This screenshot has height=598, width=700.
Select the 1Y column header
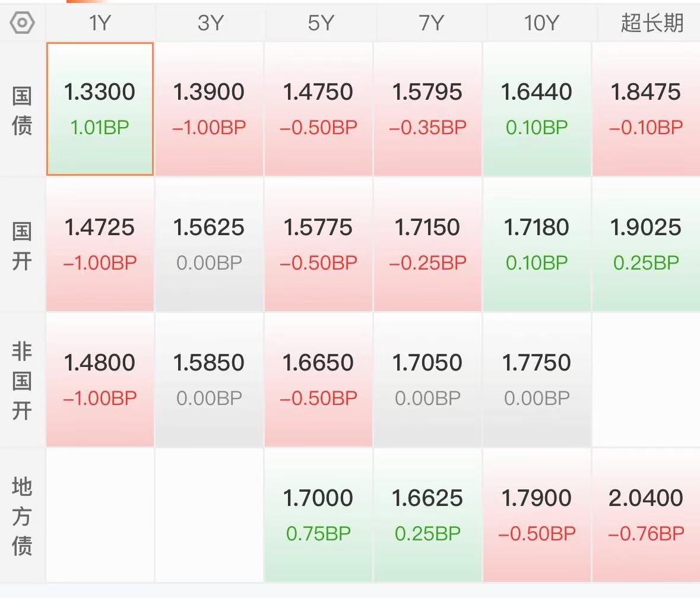click(100, 23)
